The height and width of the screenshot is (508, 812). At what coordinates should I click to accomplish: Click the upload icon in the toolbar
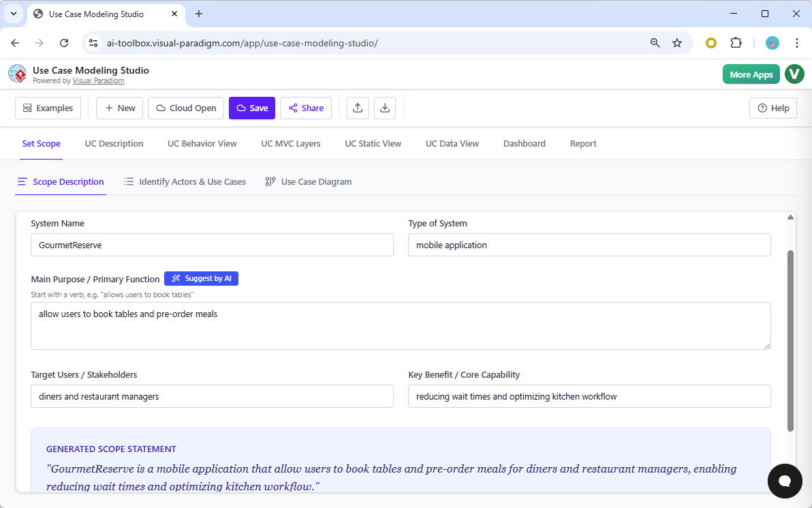point(358,108)
